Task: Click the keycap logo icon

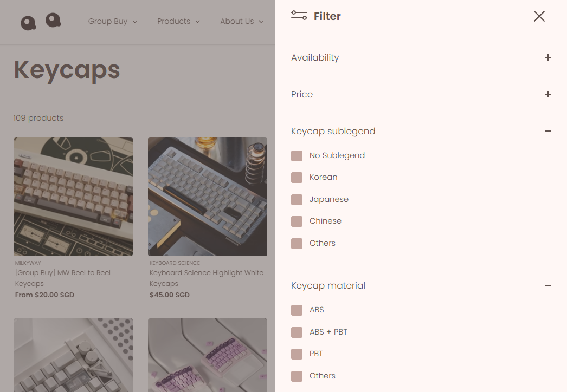Action: [x=28, y=22]
